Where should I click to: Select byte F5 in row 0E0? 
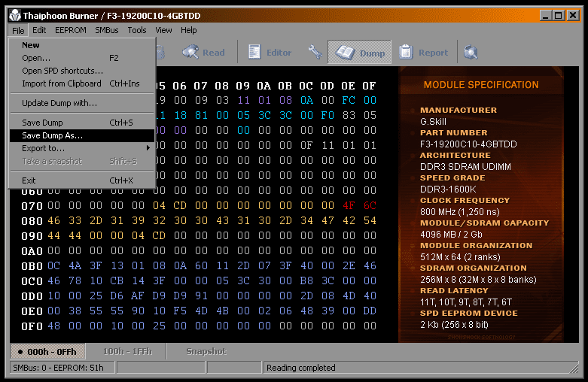(180, 311)
